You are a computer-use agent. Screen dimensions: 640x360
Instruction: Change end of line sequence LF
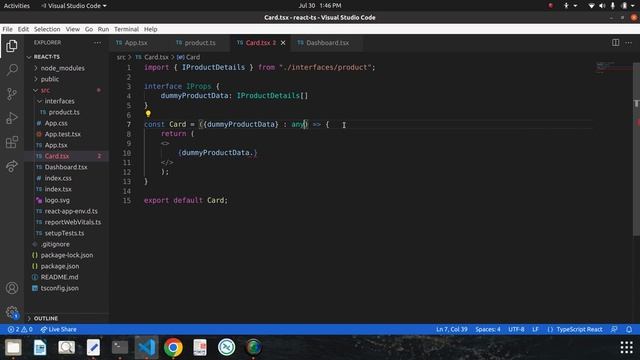[536, 329]
